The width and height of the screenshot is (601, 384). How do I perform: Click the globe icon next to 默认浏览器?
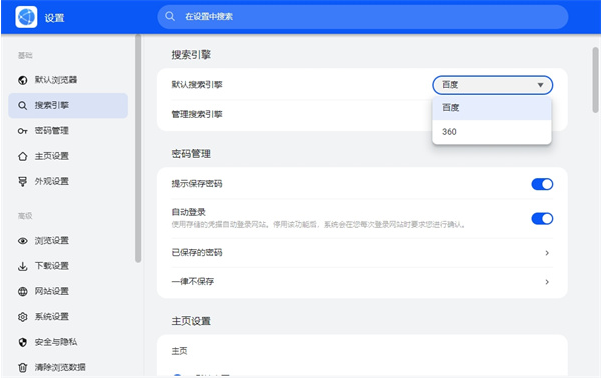(x=23, y=80)
